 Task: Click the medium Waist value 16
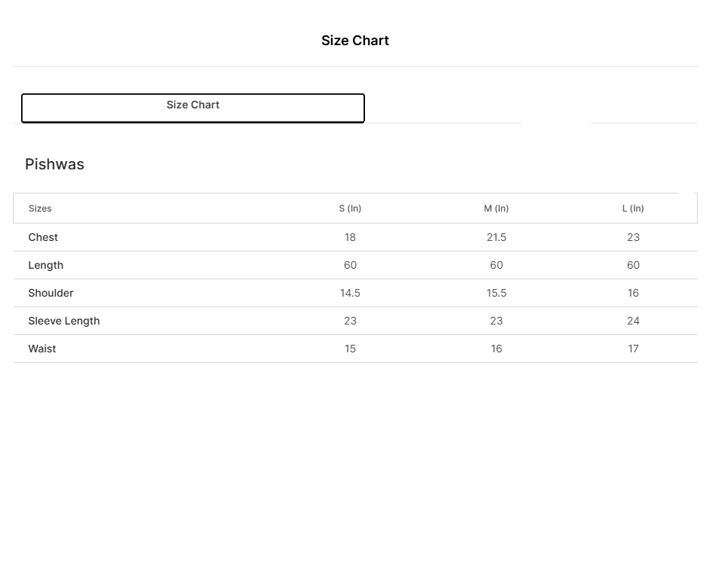(496, 349)
